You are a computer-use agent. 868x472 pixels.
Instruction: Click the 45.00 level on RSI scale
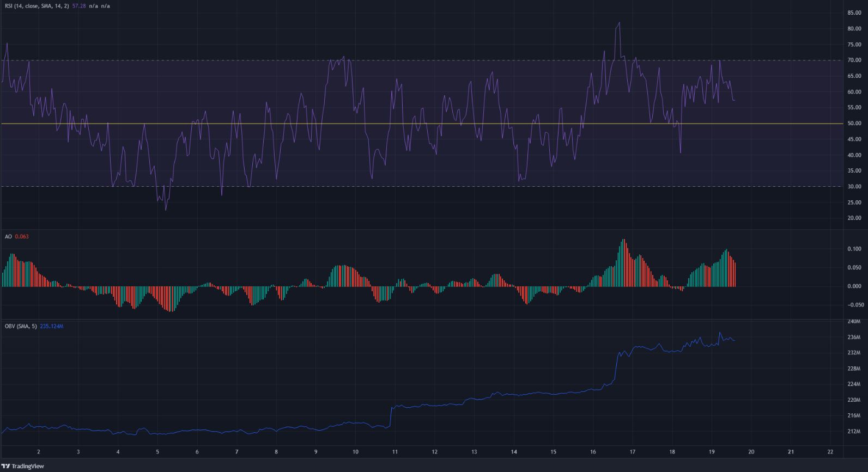tap(854, 139)
